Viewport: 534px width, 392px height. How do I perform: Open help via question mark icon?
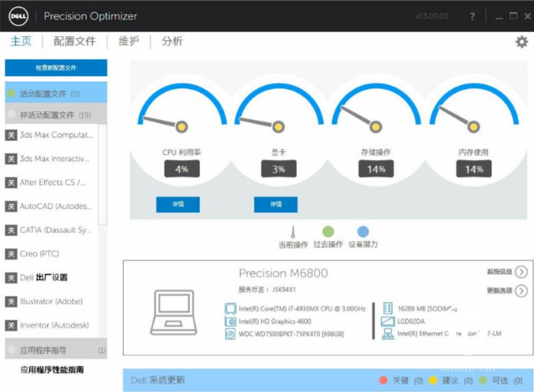tap(472, 16)
